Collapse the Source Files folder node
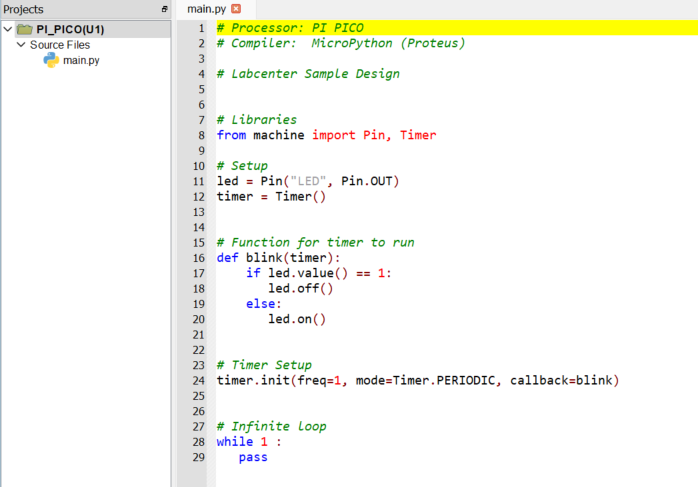698x487 pixels. [21, 45]
